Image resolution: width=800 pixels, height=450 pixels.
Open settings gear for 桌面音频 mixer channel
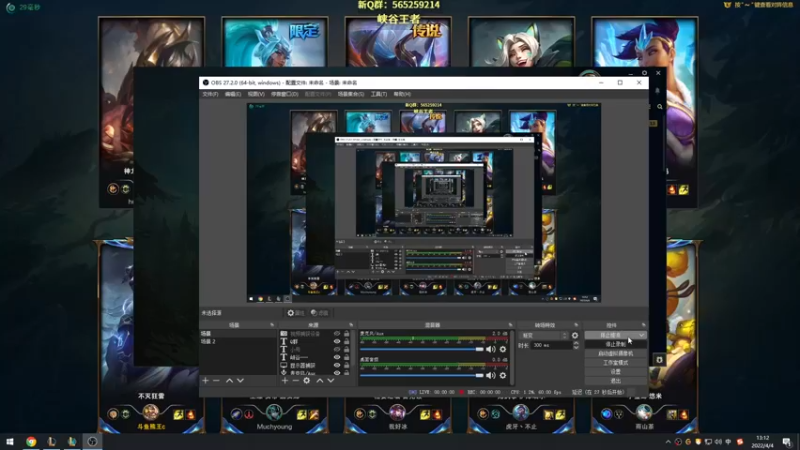pos(503,376)
